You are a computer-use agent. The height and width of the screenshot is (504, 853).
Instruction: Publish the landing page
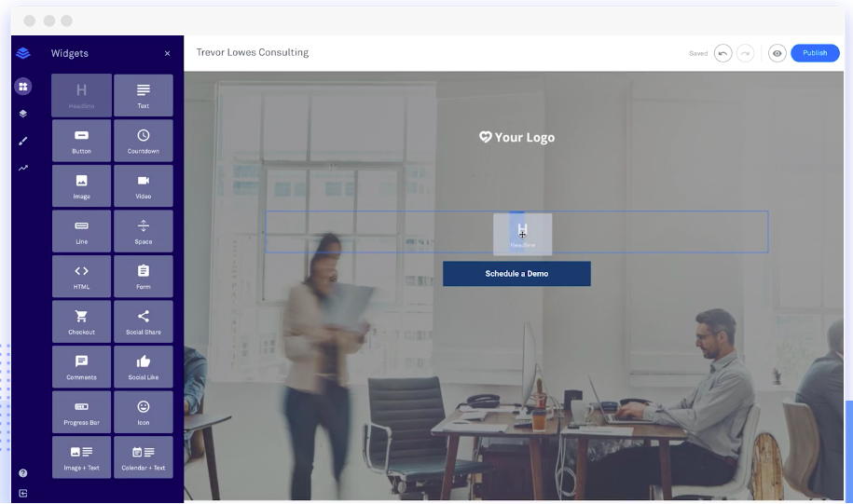(815, 53)
